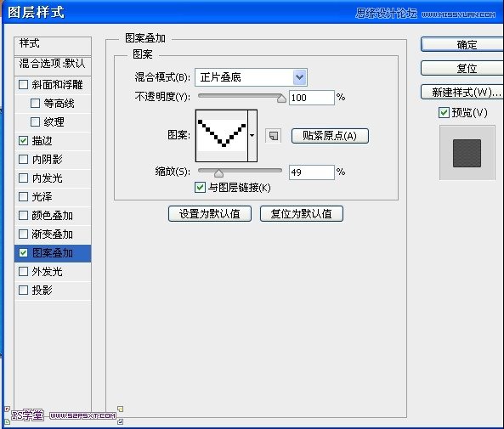Click 复位为默认值 button
This screenshot has width=504, height=429.
click(x=302, y=214)
